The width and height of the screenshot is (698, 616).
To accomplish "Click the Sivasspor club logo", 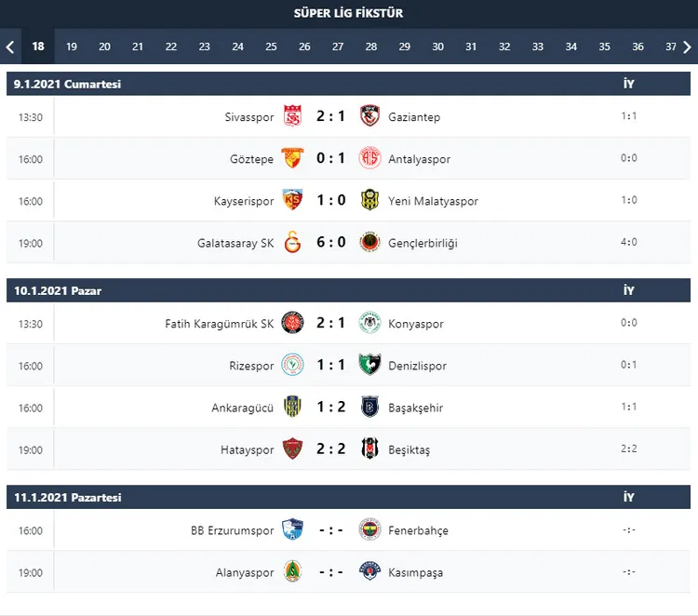I will click(x=292, y=117).
